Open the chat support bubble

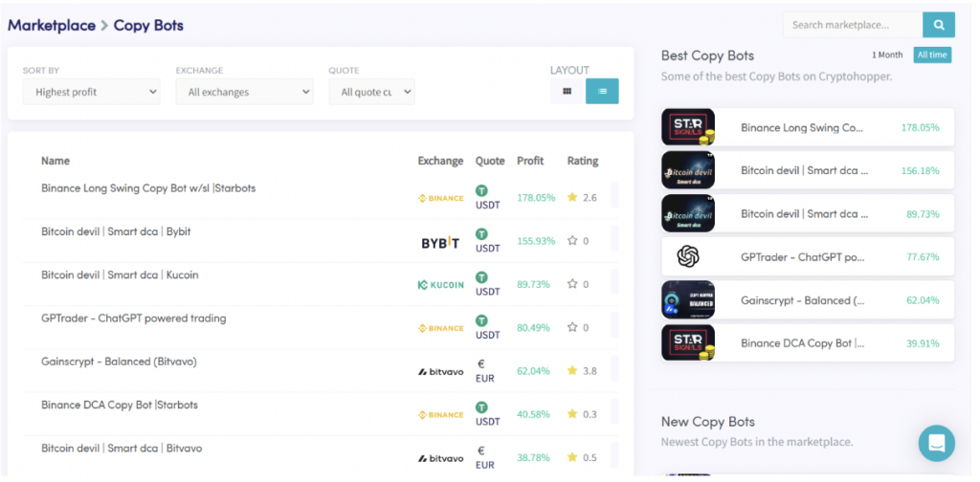pos(936,444)
